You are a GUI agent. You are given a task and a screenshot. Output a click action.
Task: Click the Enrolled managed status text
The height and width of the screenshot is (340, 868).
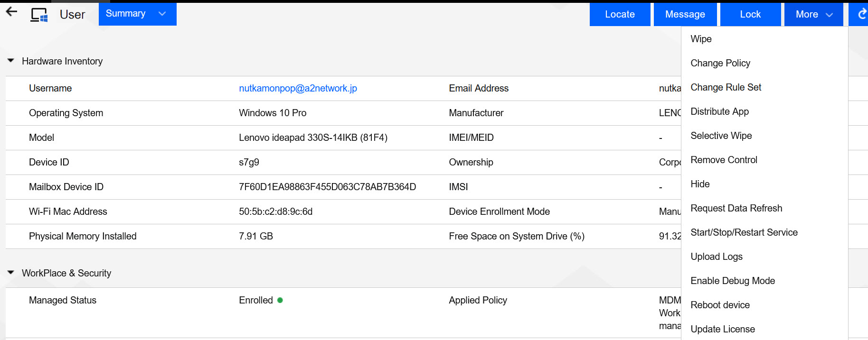[255, 300]
